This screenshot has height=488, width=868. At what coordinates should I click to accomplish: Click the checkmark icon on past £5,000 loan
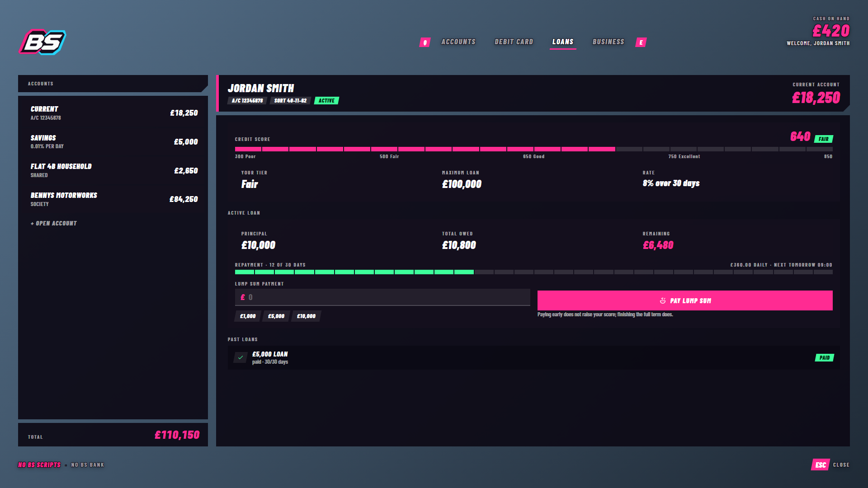[241, 357]
